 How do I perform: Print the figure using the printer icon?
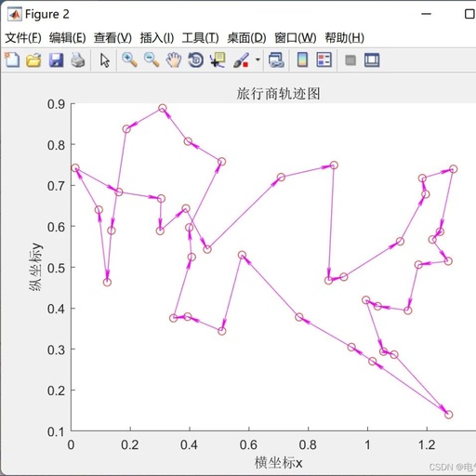coord(77,59)
